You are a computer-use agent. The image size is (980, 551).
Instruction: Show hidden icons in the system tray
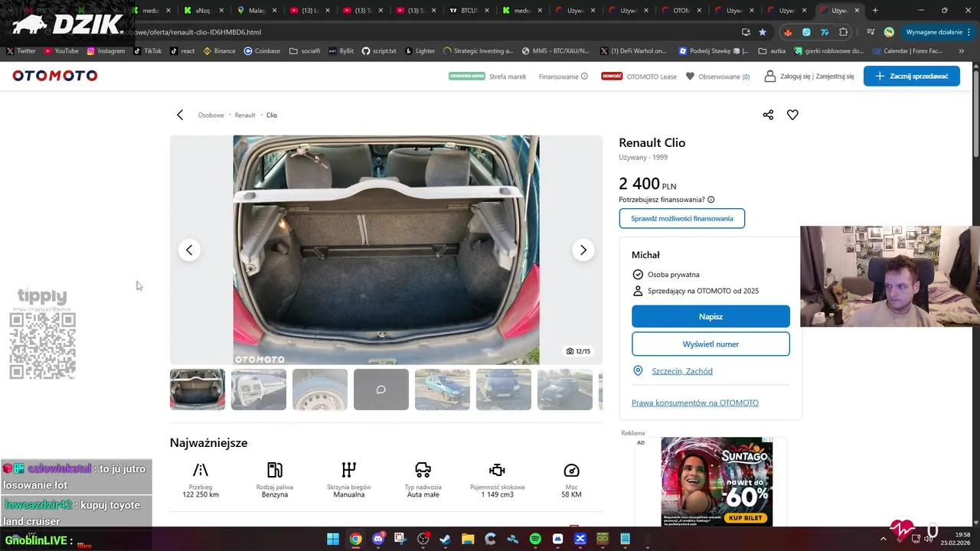tap(883, 539)
